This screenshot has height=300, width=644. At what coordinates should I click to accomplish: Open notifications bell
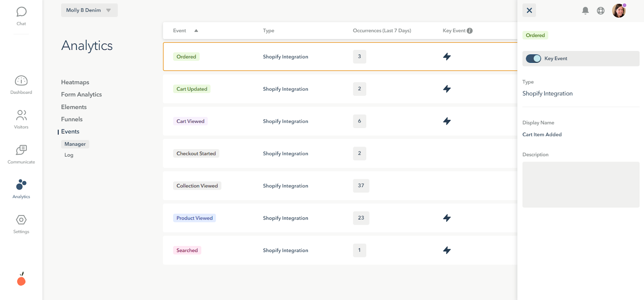point(585,11)
